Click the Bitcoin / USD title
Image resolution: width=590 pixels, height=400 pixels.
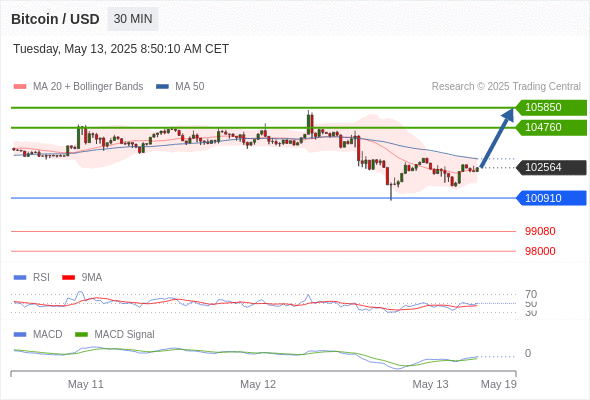[x=55, y=19]
